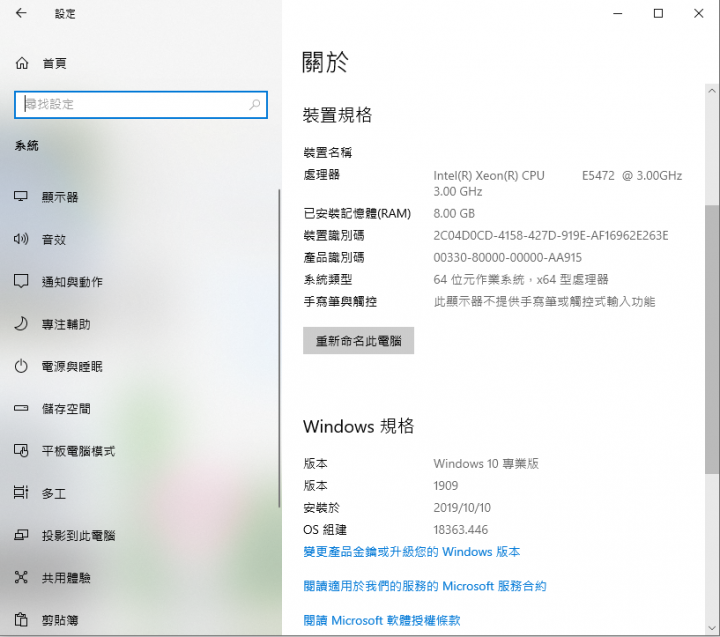
Task: Focus the 尋找設定 search box
Action: pyautogui.click(x=141, y=105)
